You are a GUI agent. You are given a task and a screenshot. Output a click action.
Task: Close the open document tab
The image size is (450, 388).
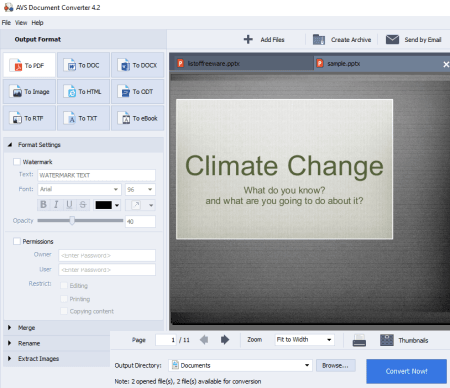click(446, 64)
